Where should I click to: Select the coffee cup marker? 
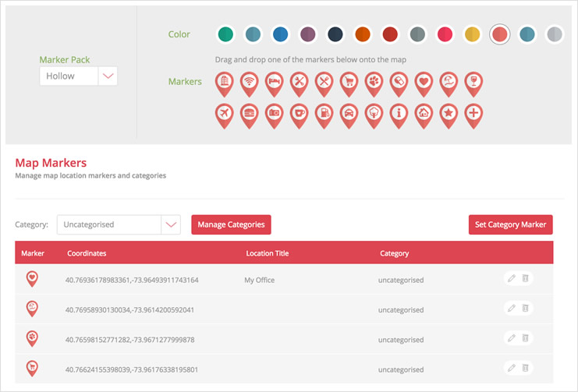click(x=299, y=112)
